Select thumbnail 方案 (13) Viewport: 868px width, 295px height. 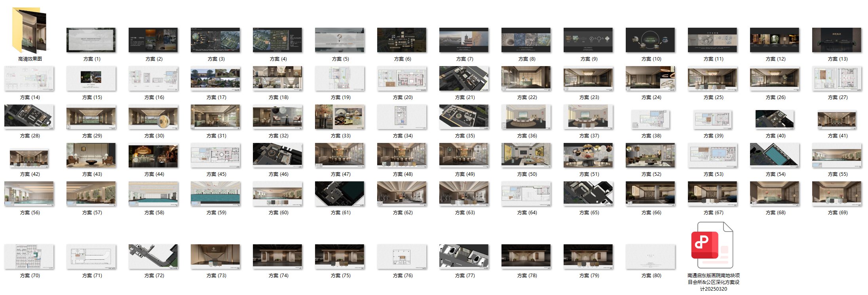coord(837,40)
